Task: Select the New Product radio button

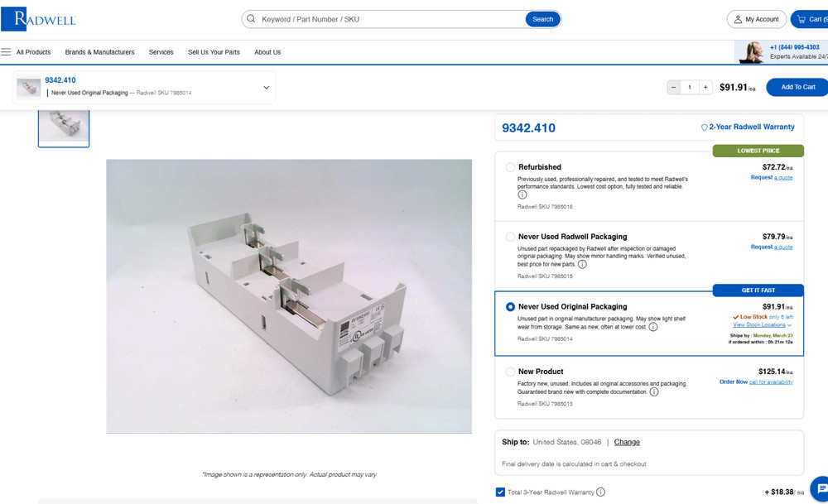Action: pos(510,372)
